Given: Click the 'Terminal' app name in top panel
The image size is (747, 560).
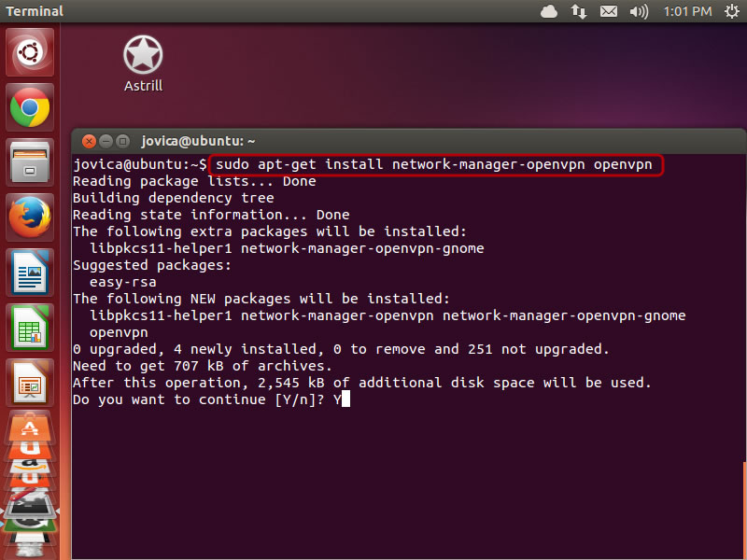Looking at the screenshot, I should 35,11.
